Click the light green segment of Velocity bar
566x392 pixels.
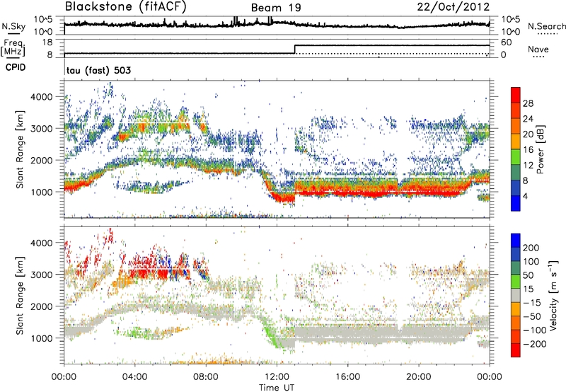pyautogui.click(x=516, y=282)
